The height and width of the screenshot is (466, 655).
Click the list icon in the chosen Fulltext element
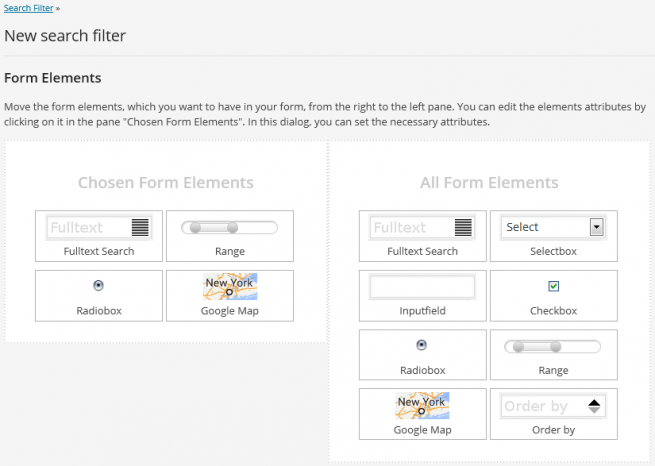140,227
